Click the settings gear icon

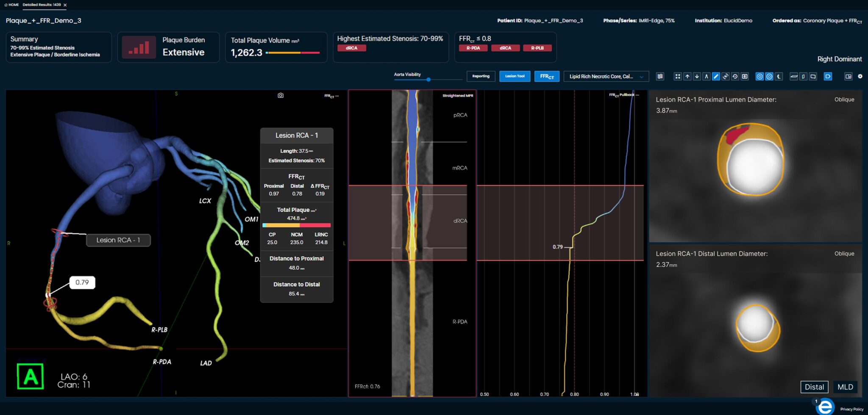(x=860, y=77)
